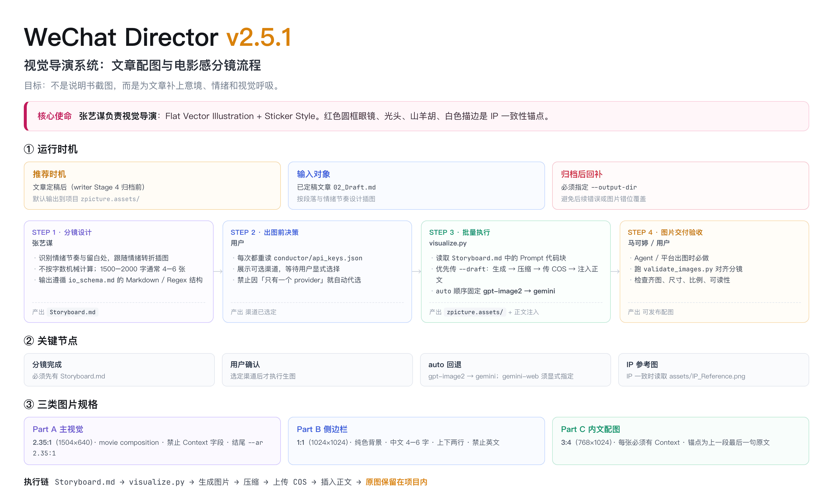
Task: Click the orange 原图保留在项目内 text
Action: [x=397, y=482]
